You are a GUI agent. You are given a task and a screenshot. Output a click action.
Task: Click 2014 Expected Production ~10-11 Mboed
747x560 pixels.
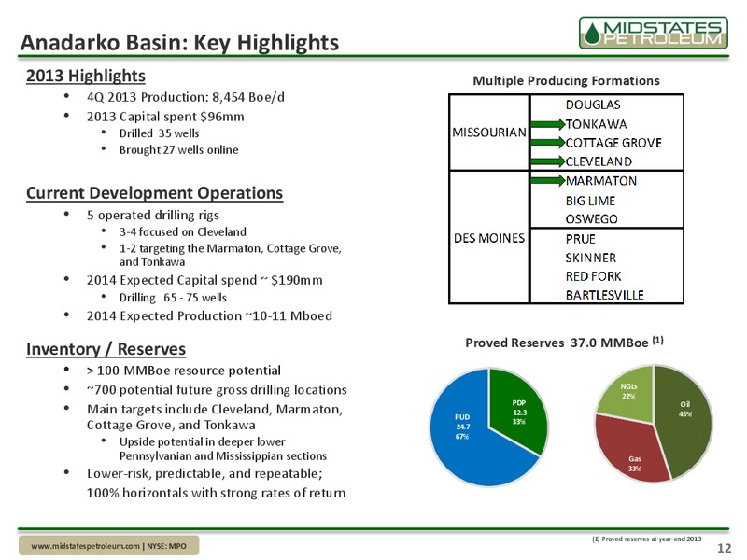[x=209, y=315]
